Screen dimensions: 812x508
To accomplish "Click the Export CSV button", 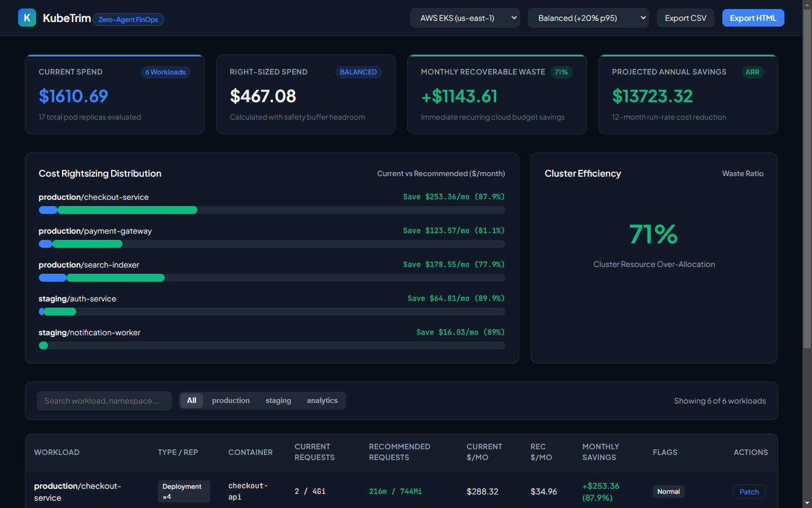I will tap(685, 18).
